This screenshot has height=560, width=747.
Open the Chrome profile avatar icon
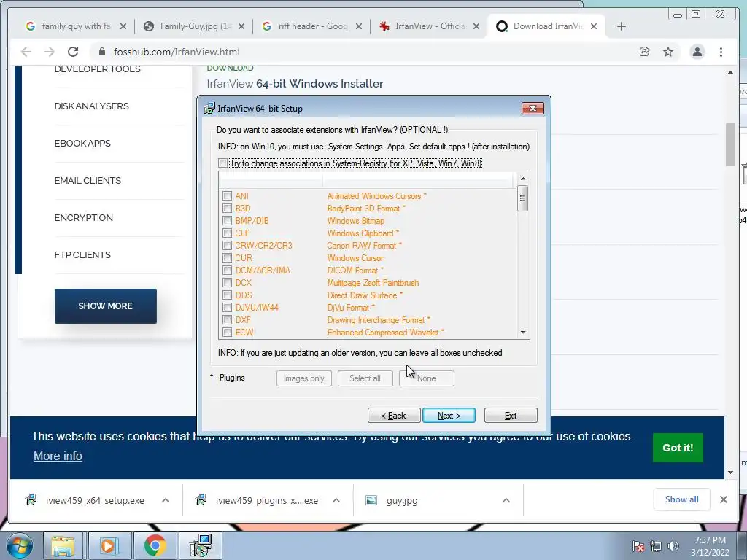[697, 52]
